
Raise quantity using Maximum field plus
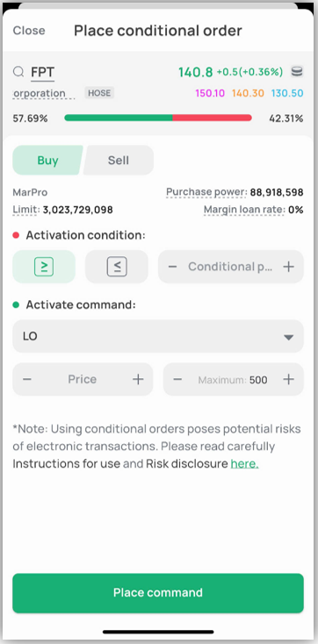289,379
